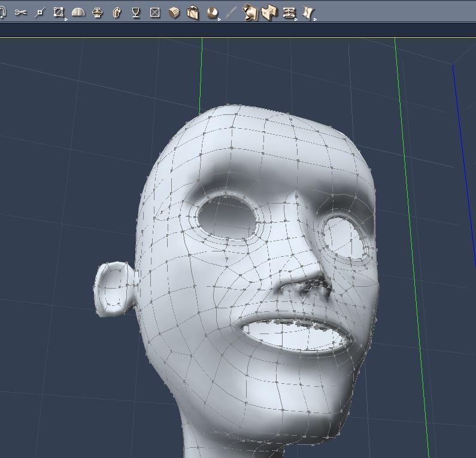This screenshot has width=476, height=458.
Task: Click the solid box tool icon
Action: (x=174, y=12)
